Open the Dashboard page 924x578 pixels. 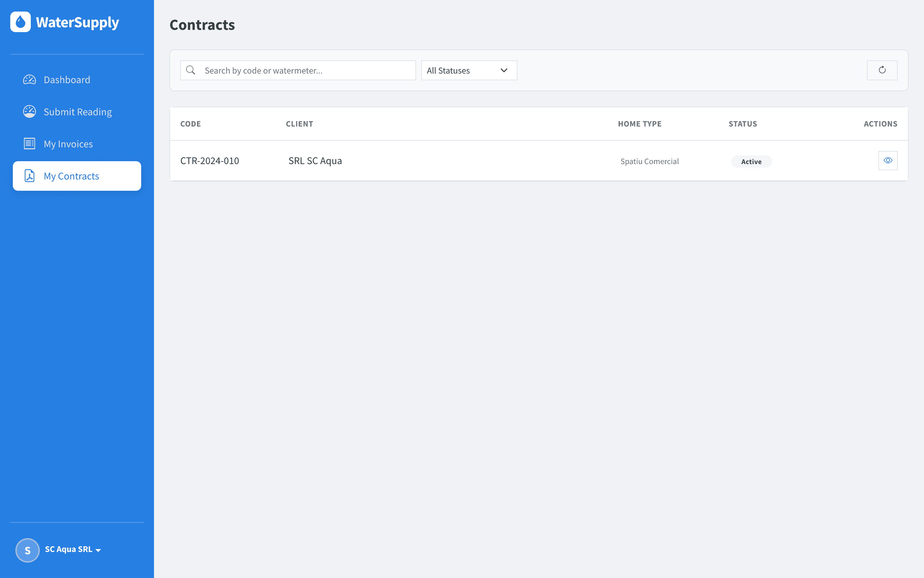pyautogui.click(x=77, y=80)
